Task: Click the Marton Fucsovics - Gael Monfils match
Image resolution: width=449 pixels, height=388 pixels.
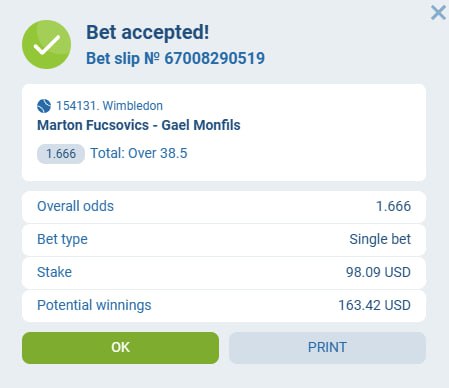Action: pyautogui.click(x=139, y=125)
